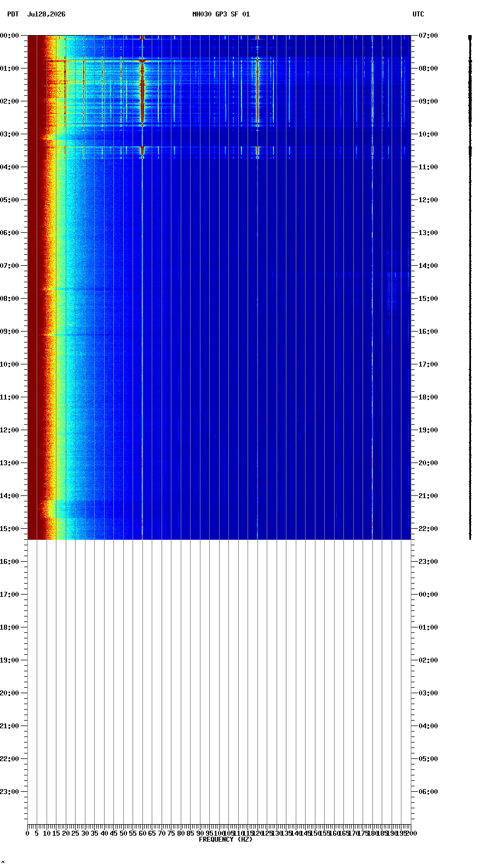
Task: Click the 16:00 PDT time label
Action: coord(9,562)
